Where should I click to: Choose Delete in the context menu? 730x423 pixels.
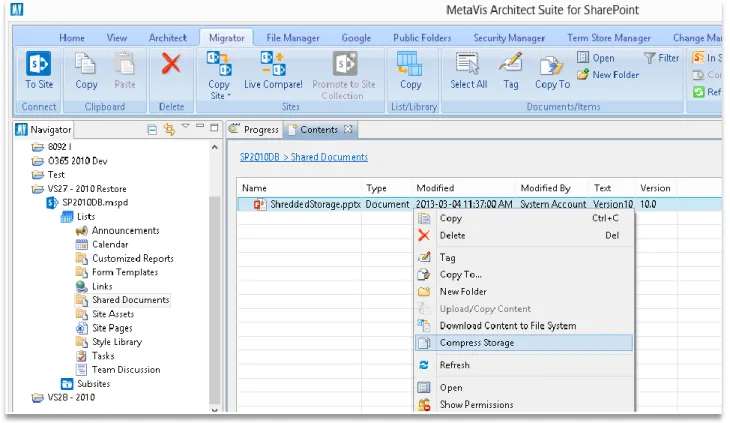(523, 235)
